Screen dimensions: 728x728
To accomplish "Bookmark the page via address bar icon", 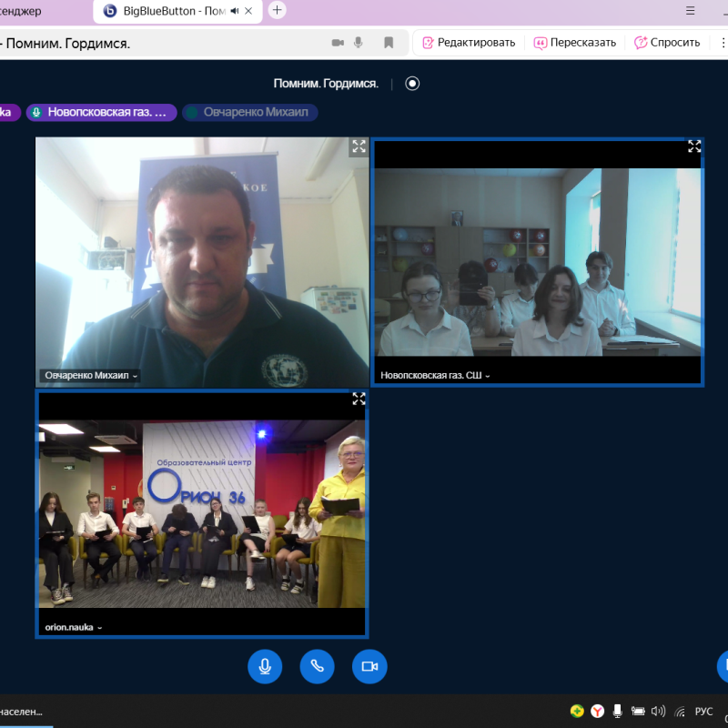I will 389,42.
